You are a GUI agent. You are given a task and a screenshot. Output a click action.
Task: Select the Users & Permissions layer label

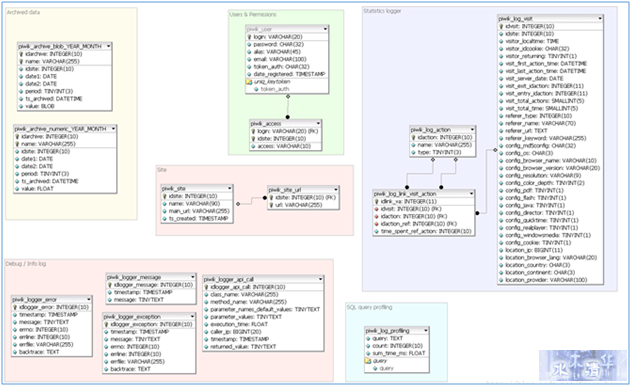coord(253,15)
